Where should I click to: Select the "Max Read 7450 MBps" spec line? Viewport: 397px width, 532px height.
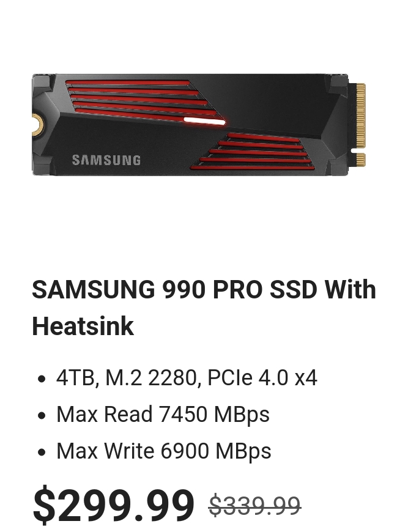163,415
